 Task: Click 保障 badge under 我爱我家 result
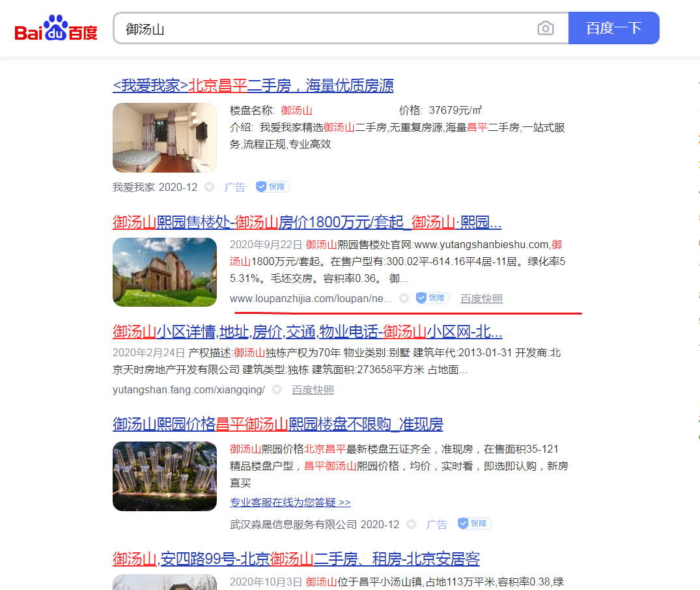click(x=273, y=187)
